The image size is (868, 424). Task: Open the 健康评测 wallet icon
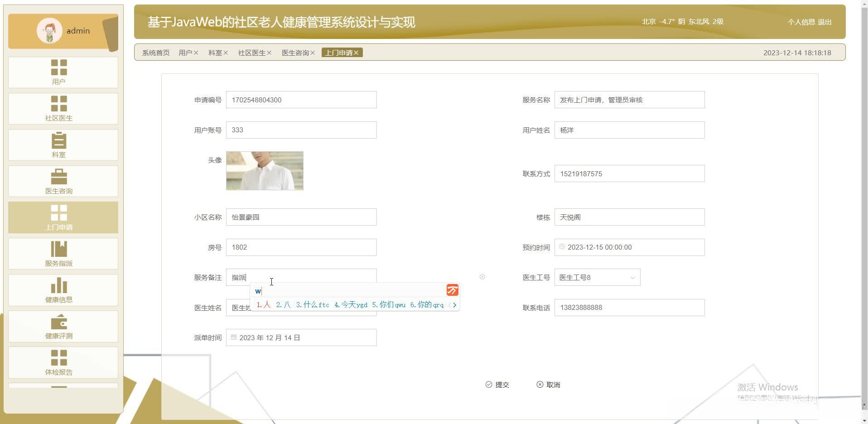click(x=59, y=322)
